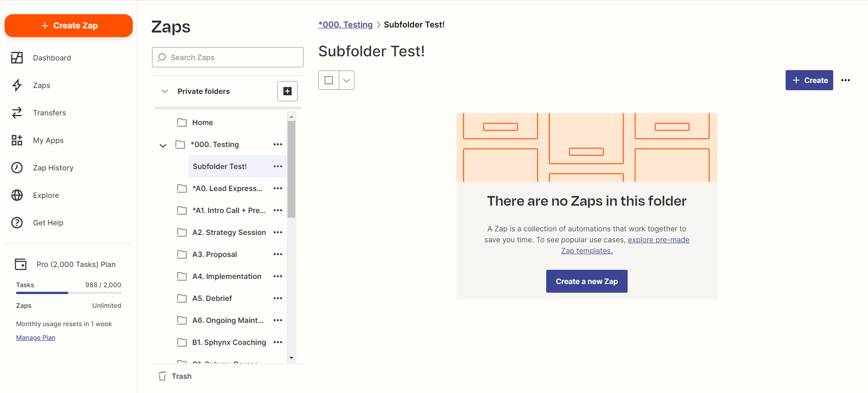
Task: Tick the select-all Zaps checkbox
Action: [x=329, y=80]
